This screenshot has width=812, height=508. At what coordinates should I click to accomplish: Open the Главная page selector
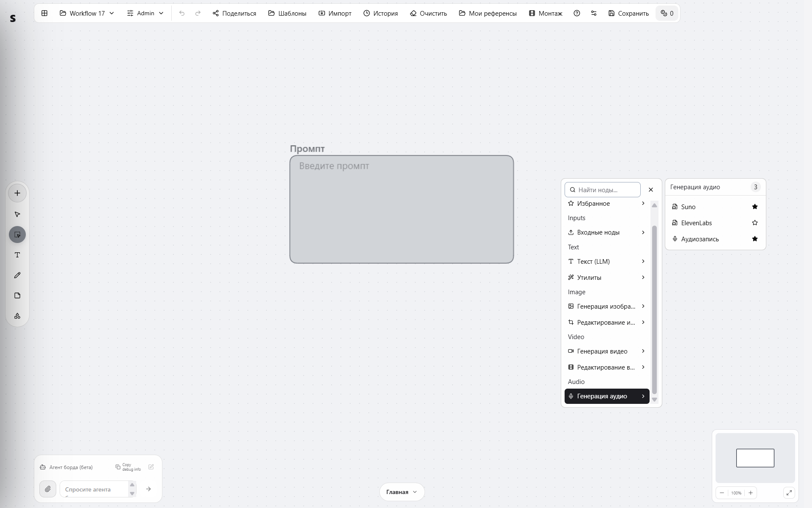[x=402, y=492]
